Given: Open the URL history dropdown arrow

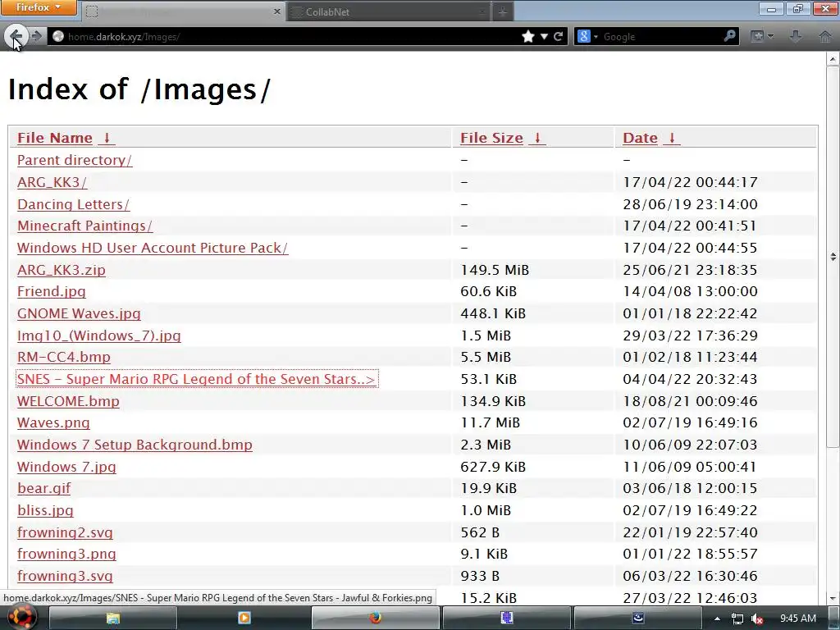Looking at the screenshot, I should pos(545,36).
